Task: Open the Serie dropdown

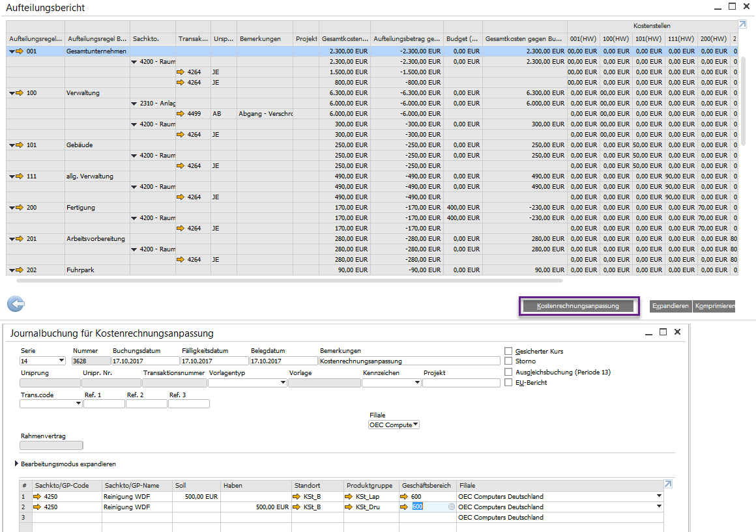Action: [x=61, y=361]
